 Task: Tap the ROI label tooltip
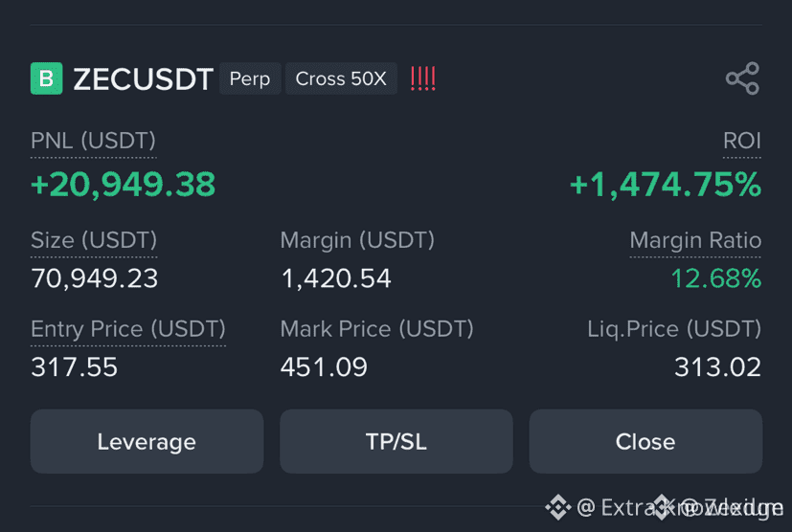point(741,141)
